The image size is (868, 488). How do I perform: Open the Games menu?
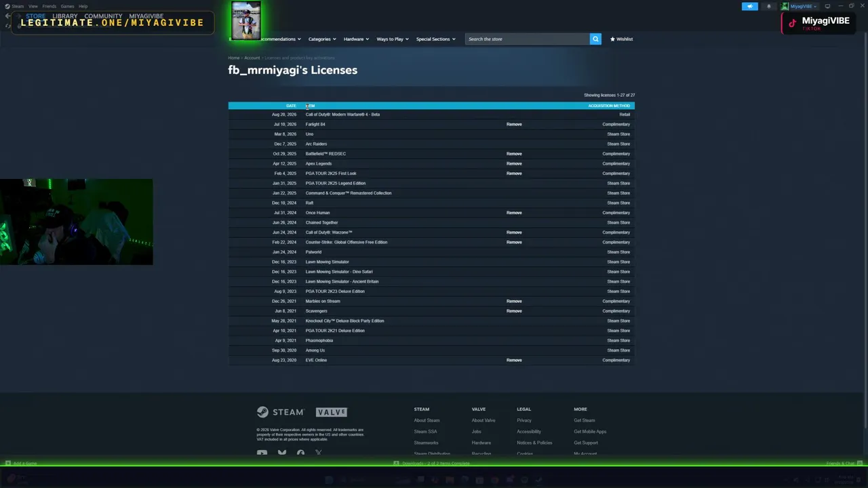[x=67, y=6]
